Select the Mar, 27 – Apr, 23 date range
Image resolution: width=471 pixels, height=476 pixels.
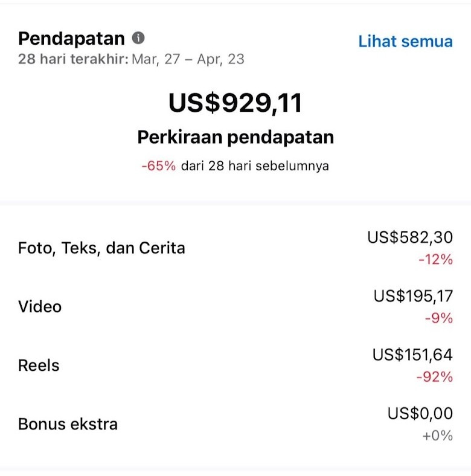(x=188, y=59)
